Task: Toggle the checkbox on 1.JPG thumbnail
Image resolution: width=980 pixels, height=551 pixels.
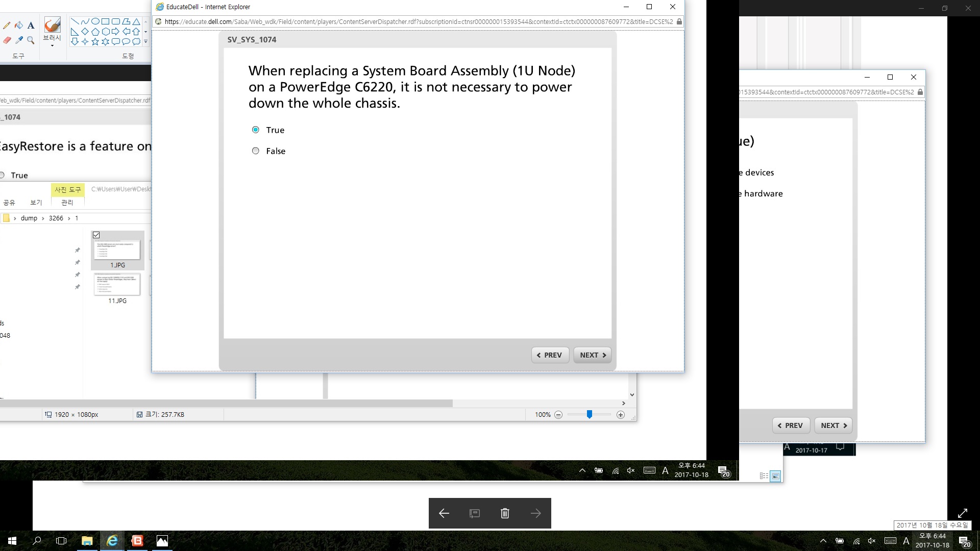Action: [x=96, y=235]
